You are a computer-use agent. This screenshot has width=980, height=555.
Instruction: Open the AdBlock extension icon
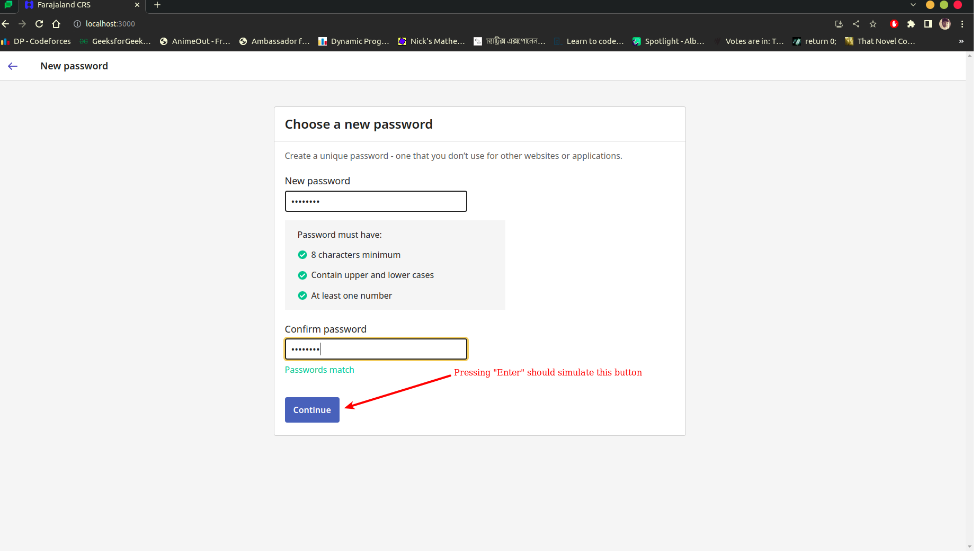tap(894, 24)
